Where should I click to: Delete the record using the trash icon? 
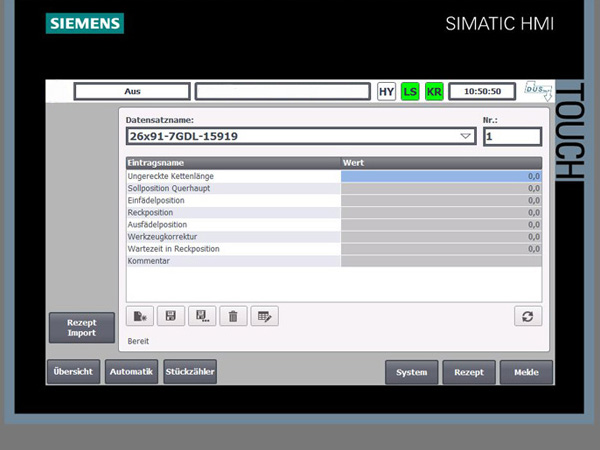(233, 316)
